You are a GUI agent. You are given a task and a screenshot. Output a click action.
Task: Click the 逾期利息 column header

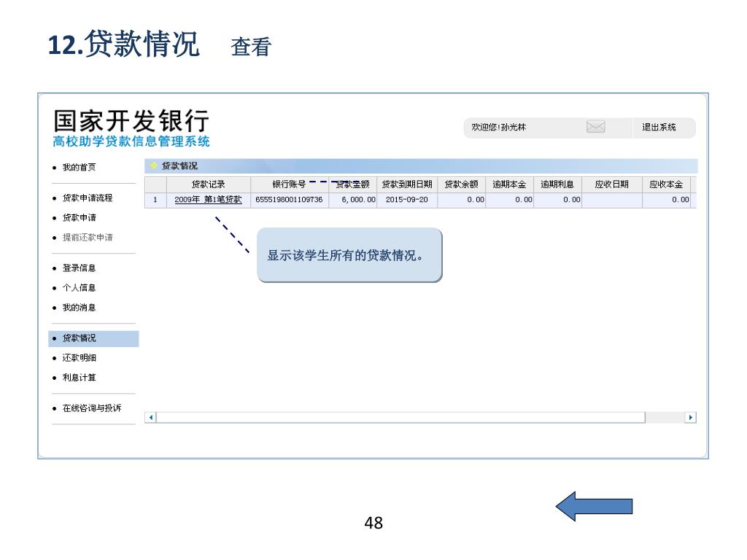point(557,184)
